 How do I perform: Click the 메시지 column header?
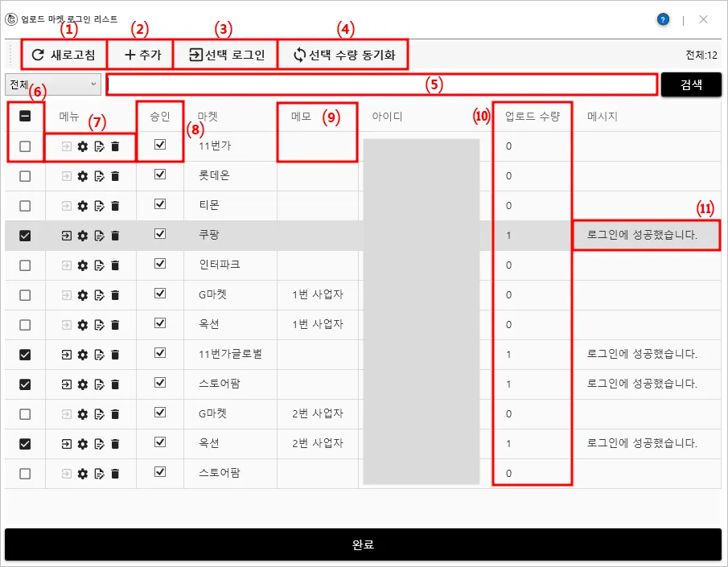603,117
